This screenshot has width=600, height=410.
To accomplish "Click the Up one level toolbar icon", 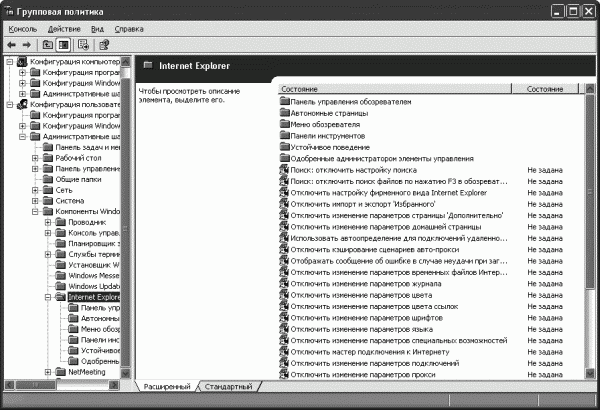I will tap(47, 45).
